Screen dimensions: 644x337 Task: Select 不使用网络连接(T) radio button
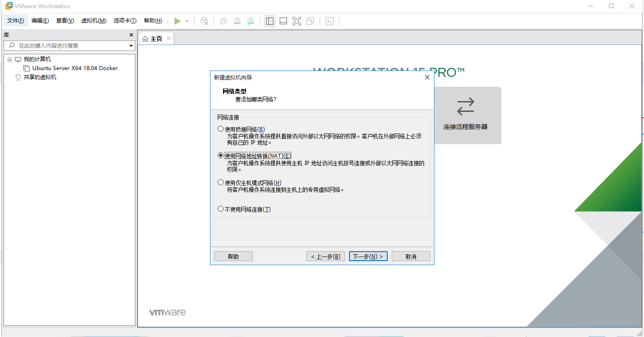coord(220,209)
